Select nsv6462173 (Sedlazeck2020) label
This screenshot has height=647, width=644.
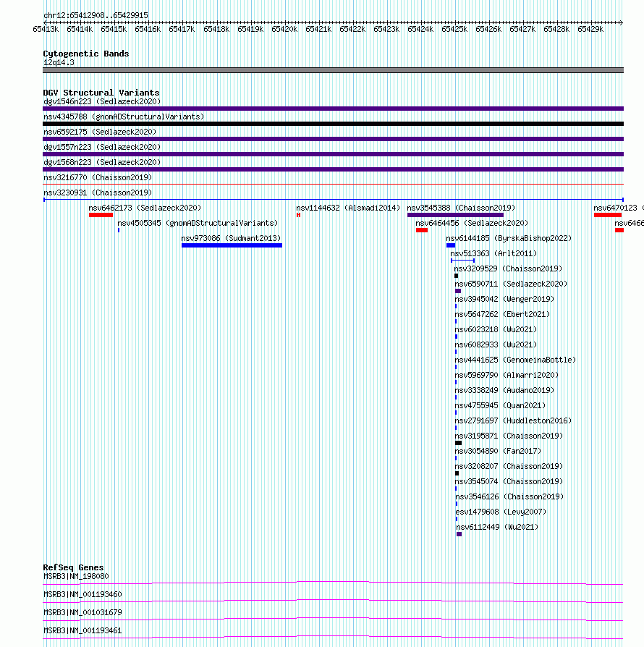[145, 208]
